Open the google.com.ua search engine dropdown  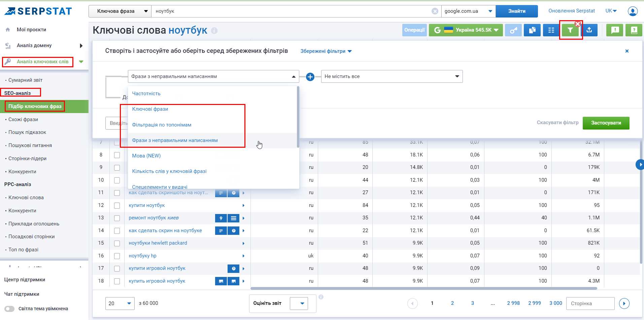pyautogui.click(x=468, y=11)
